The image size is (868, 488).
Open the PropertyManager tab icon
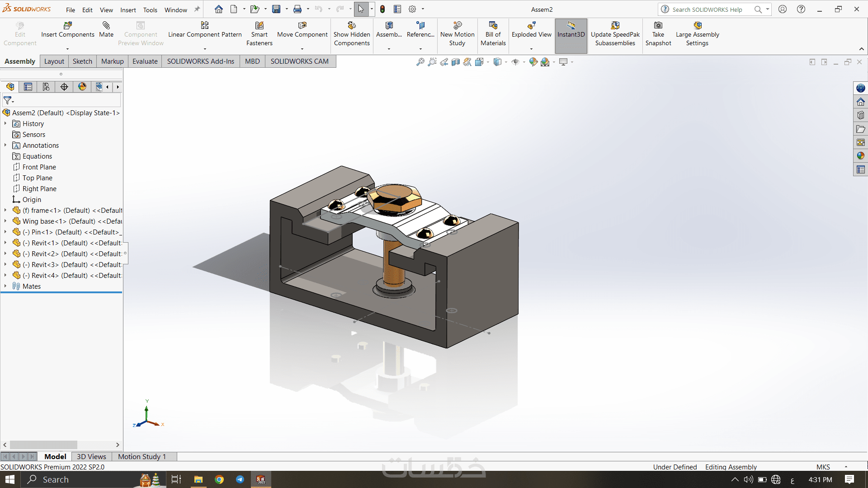28,87
